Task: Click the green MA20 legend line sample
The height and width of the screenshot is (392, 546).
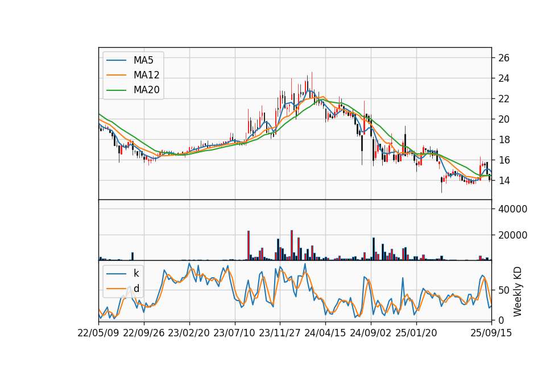Action: point(116,90)
